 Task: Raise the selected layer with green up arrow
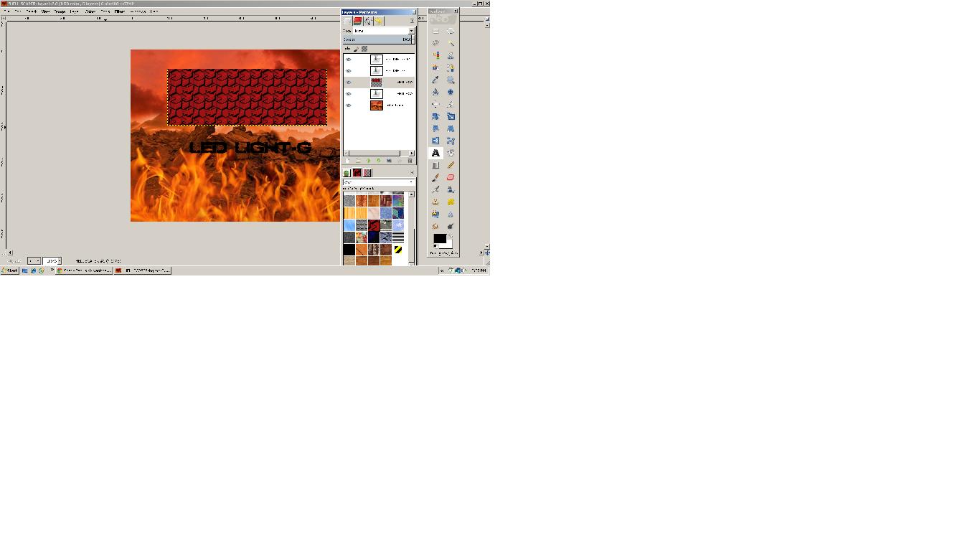[368, 161]
